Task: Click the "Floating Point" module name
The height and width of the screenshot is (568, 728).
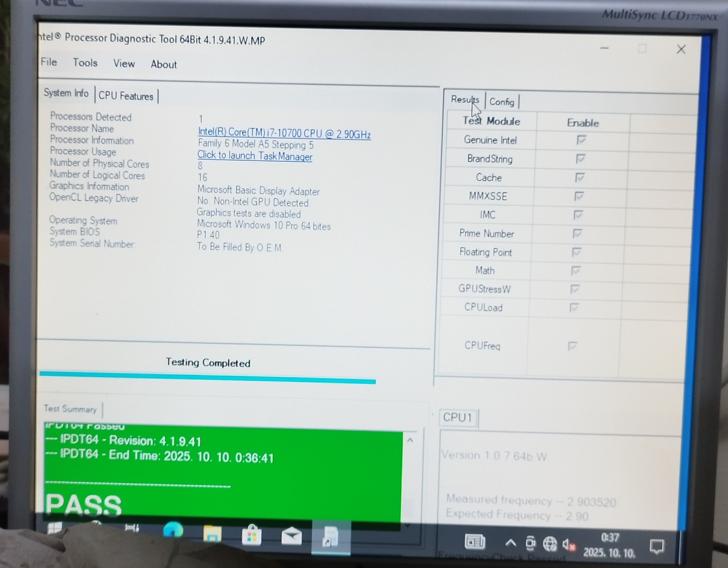Action: (485, 252)
